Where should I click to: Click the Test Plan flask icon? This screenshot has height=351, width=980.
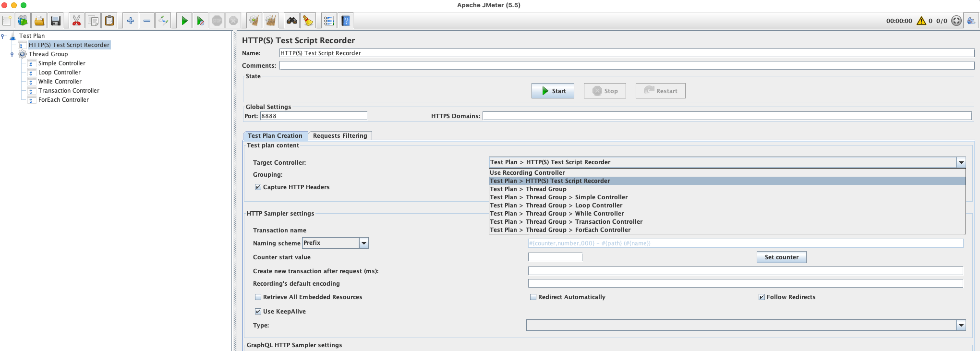click(x=12, y=36)
